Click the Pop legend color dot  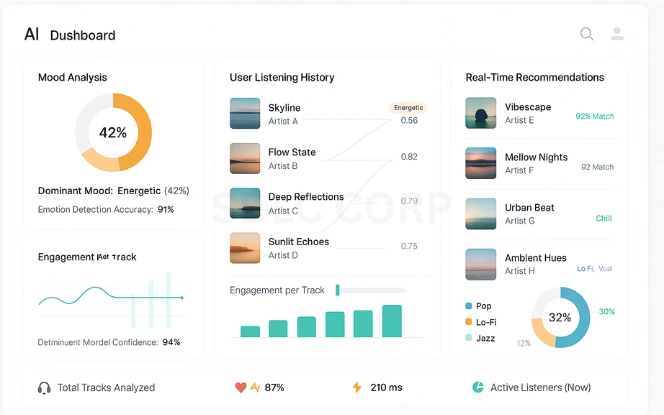[469, 305]
